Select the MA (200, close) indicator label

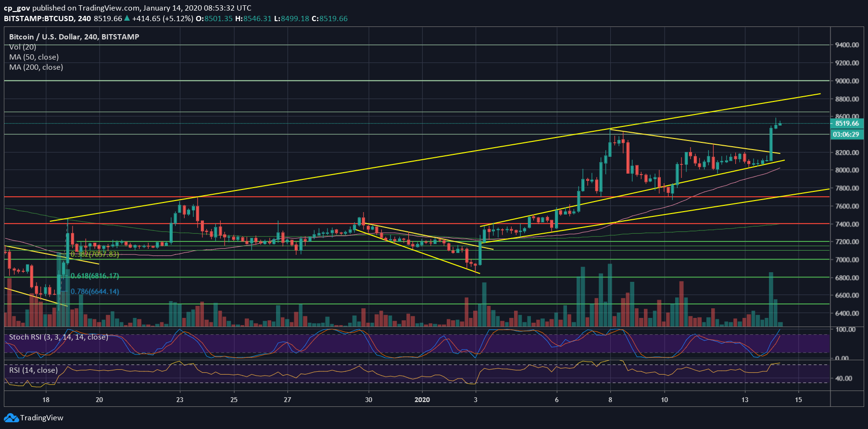36,67
